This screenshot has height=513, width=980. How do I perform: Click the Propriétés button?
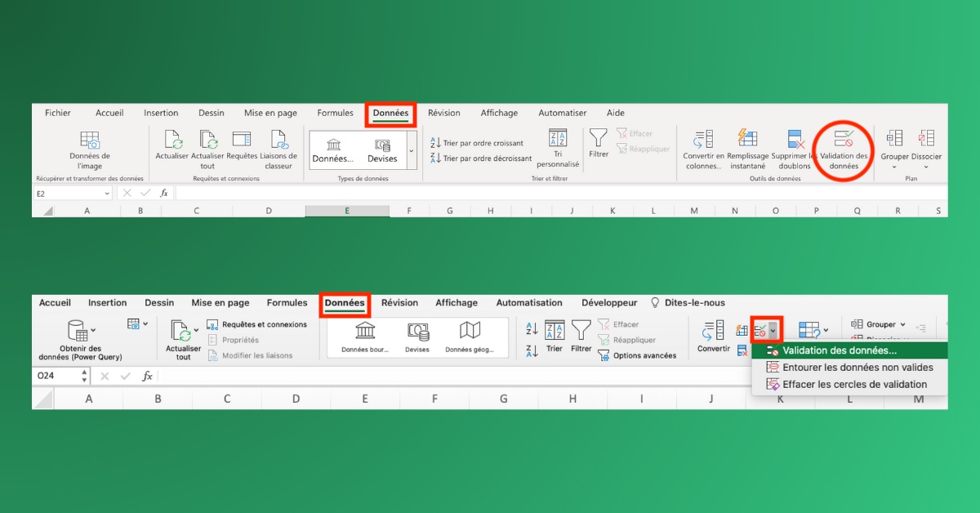point(233,340)
